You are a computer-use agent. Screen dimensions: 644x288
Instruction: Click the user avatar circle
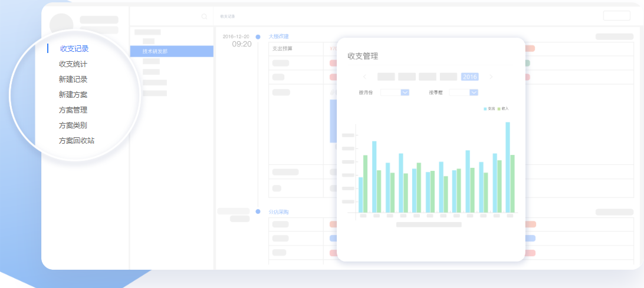pyautogui.click(x=62, y=24)
